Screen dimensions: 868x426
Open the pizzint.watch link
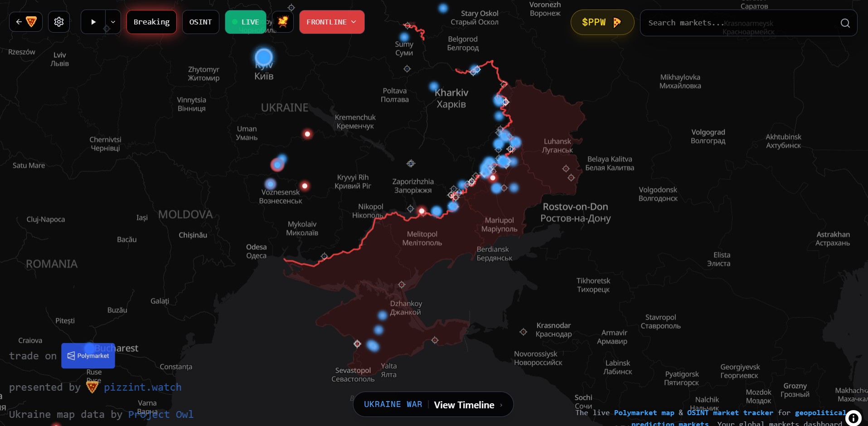(x=142, y=387)
